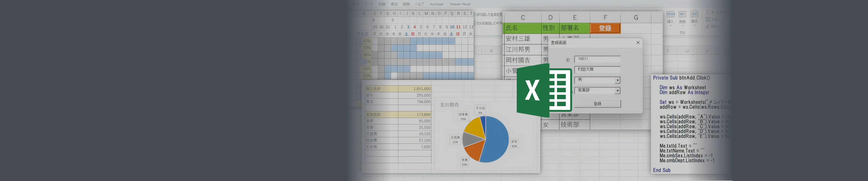The width and height of the screenshot is (868, 181).
Task: Click the name field containing 村田太郎
Action: [597, 70]
